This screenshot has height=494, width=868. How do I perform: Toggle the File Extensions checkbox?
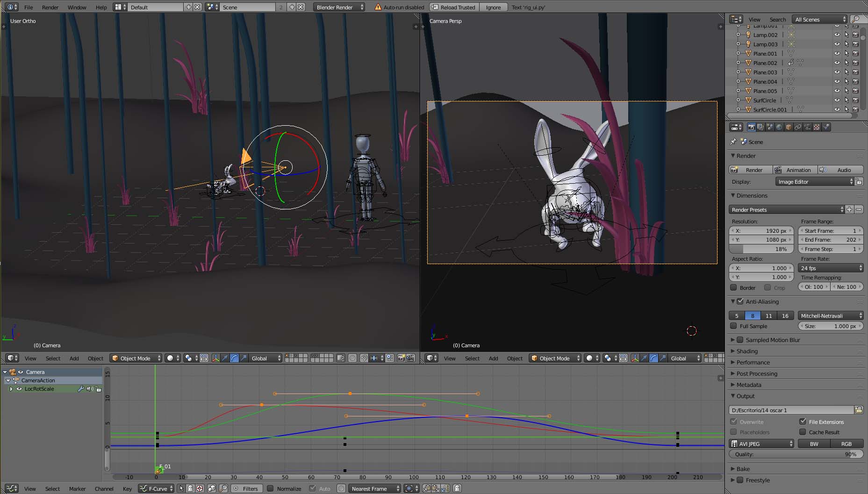[x=803, y=422]
